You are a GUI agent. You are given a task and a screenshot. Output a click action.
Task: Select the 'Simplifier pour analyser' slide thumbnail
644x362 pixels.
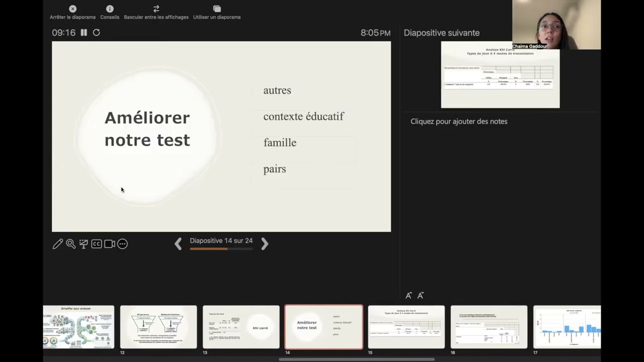[x=78, y=327]
